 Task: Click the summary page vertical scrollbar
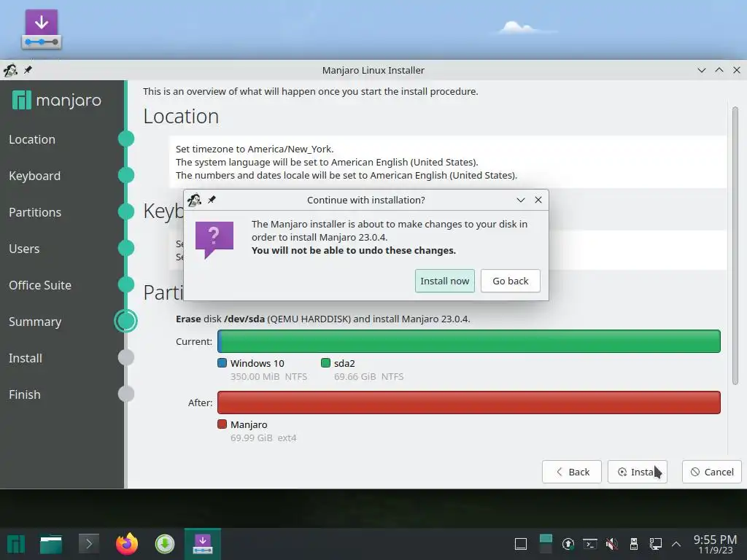(735, 245)
